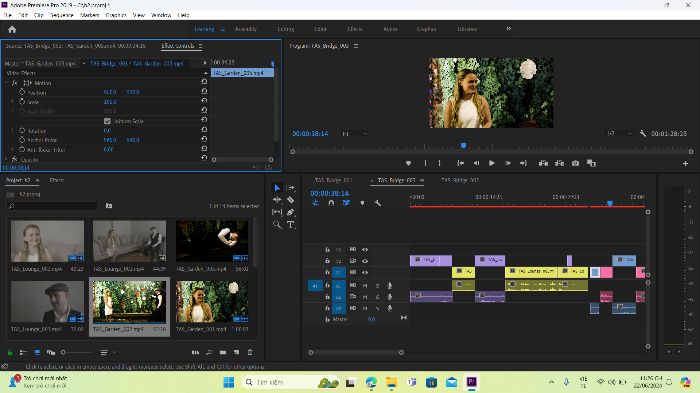This screenshot has width=700, height=393.
Task: Toggle V1 track output eye
Action: pyautogui.click(x=365, y=272)
